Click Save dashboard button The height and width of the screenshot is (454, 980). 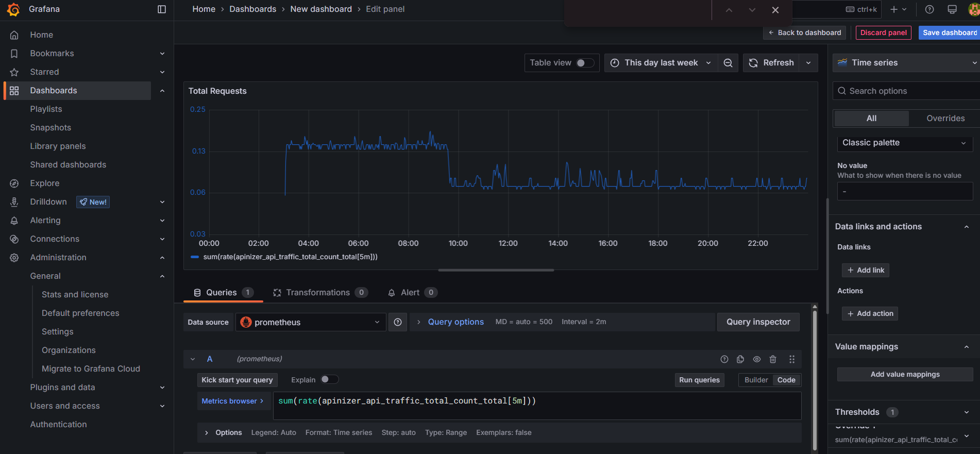coord(949,32)
